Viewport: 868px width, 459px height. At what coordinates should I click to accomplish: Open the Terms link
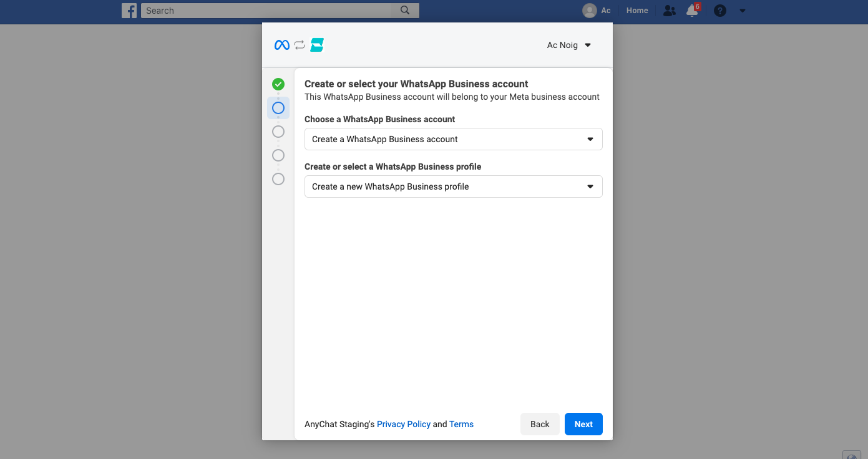coord(461,424)
